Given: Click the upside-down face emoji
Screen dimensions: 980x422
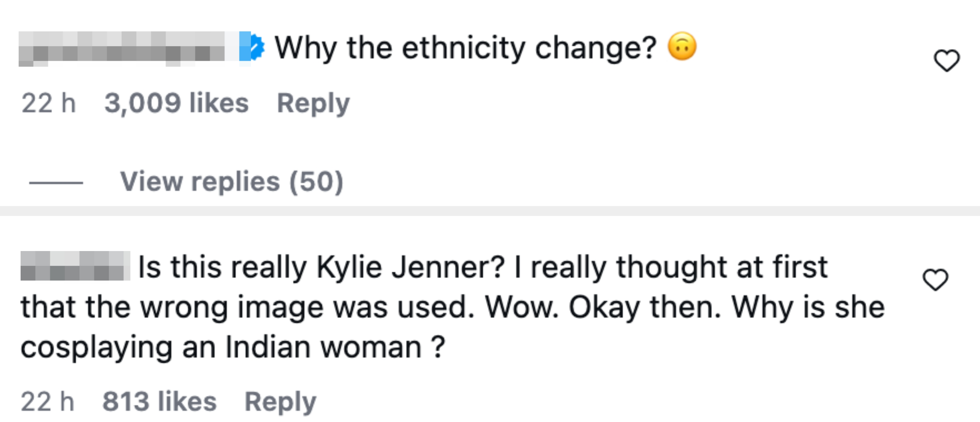Looking at the screenshot, I should pos(682,46).
